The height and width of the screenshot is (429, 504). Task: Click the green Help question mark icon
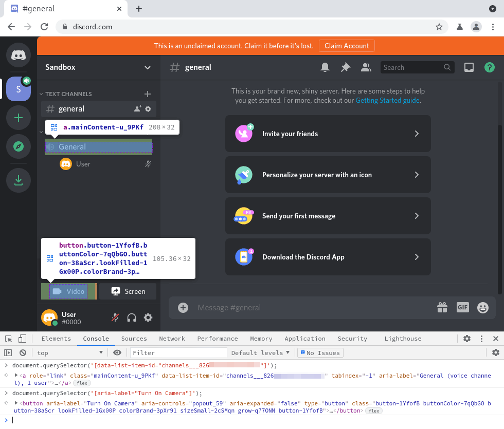[x=489, y=67]
